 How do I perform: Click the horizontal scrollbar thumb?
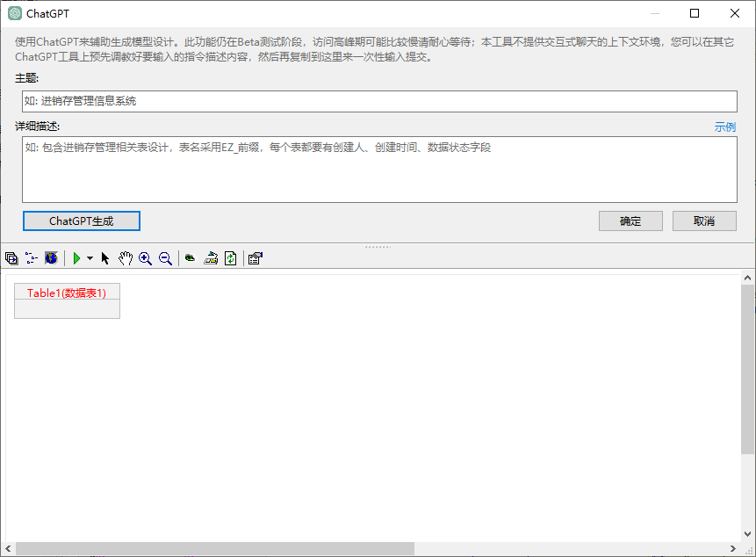coord(215,548)
